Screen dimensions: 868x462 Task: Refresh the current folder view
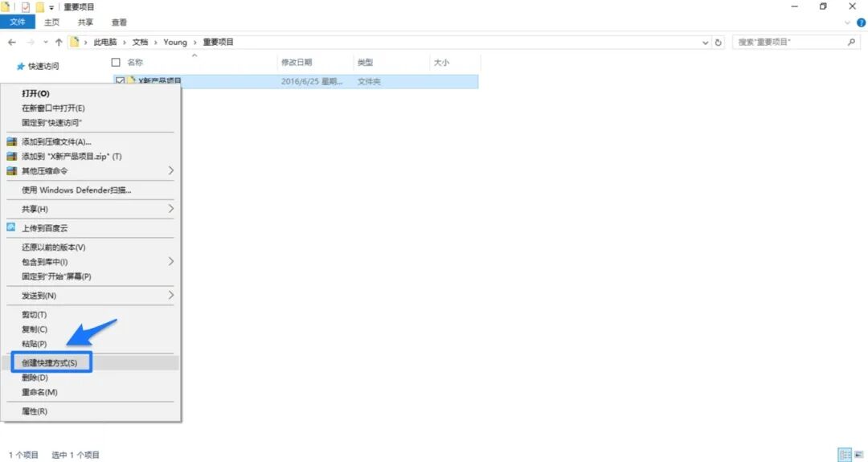point(718,42)
